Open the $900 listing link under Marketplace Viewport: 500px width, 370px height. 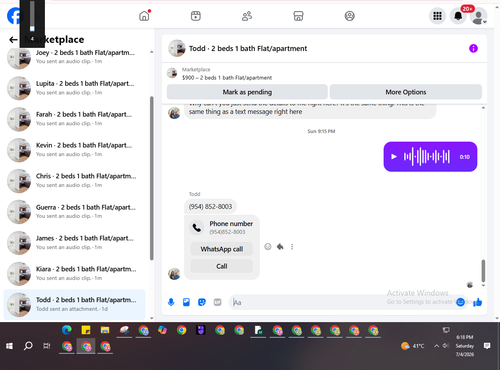[x=227, y=78]
